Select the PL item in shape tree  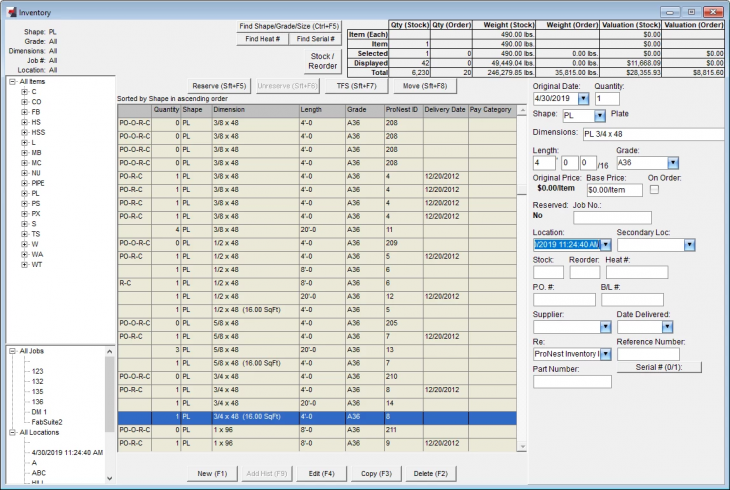pyautogui.click(x=35, y=193)
